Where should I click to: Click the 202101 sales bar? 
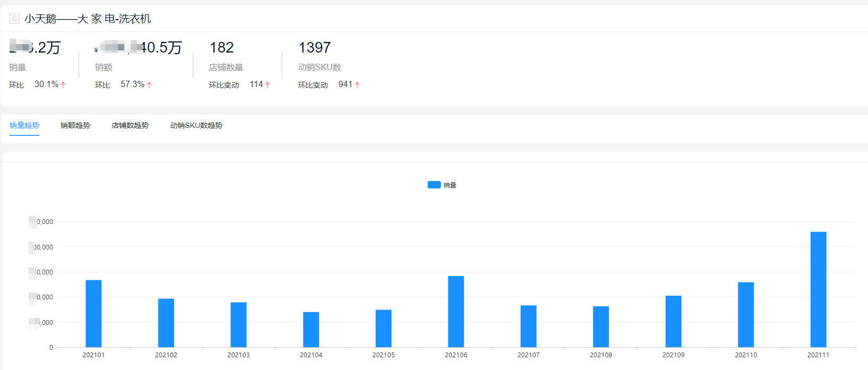tap(93, 314)
